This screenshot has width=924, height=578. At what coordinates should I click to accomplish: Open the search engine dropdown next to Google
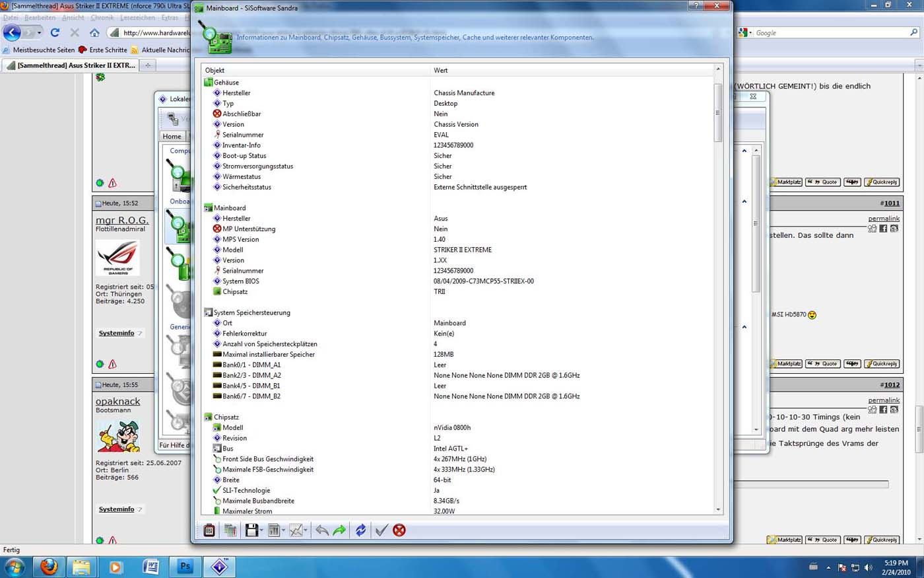(752, 32)
